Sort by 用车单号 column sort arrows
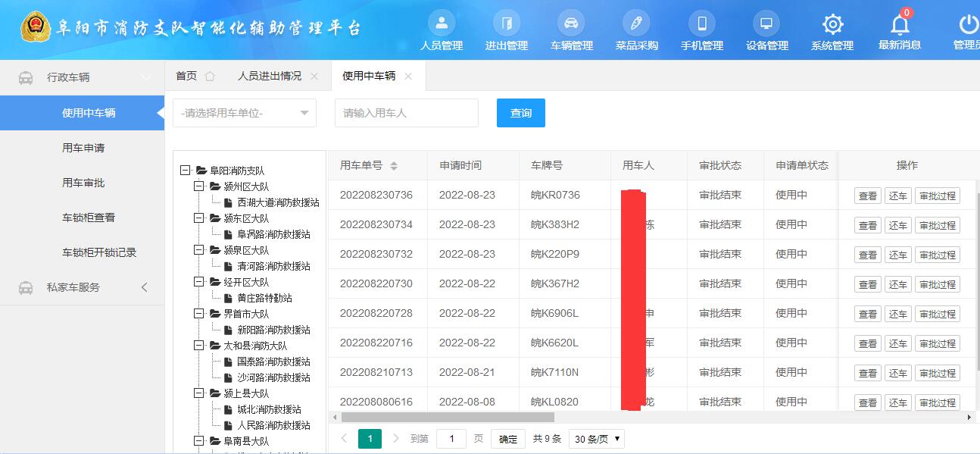Image resolution: width=980 pixels, height=454 pixels. 394,166
